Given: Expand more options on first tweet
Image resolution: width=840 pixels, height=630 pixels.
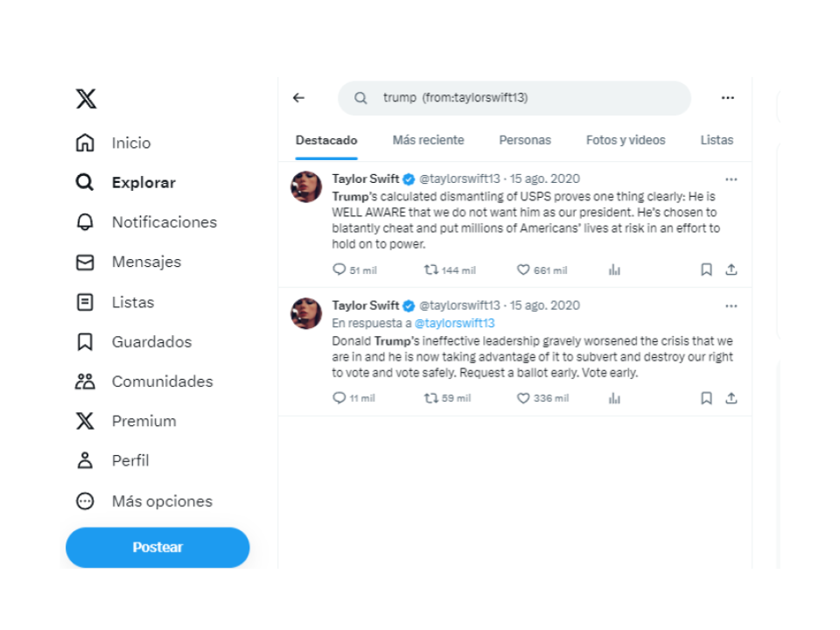Looking at the screenshot, I should pos(731,179).
